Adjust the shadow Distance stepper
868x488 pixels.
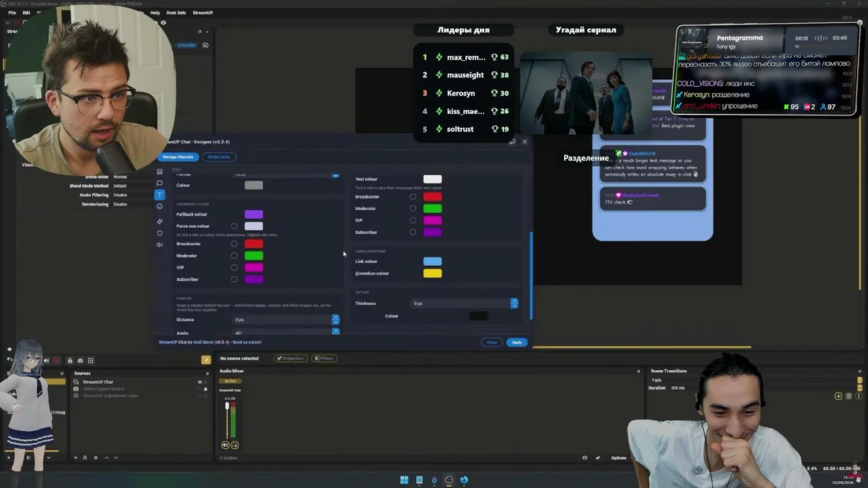(x=336, y=319)
